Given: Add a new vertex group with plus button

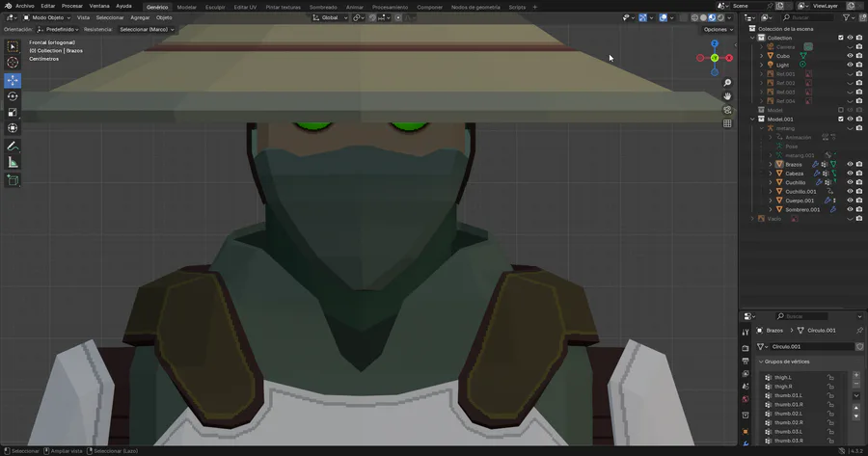Looking at the screenshot, I should tap(856, 375).
